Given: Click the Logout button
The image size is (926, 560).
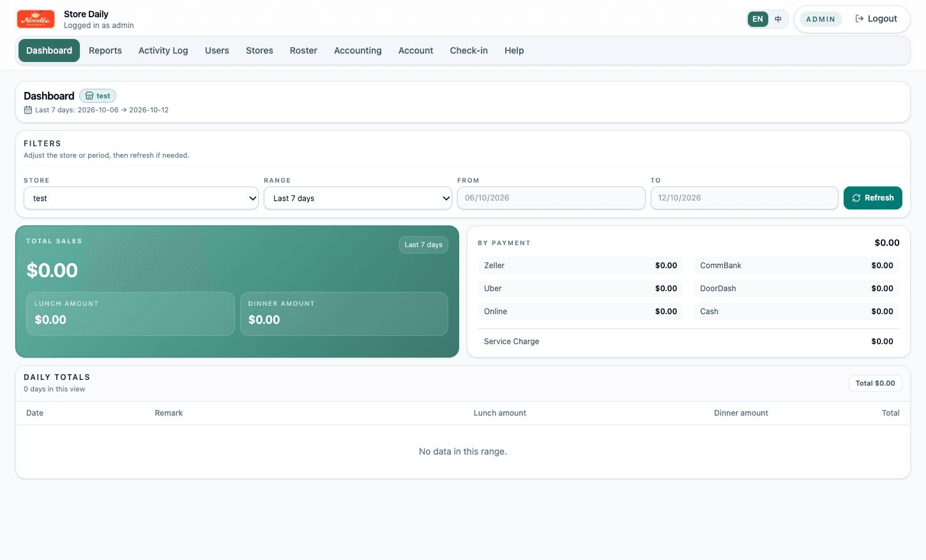Looking at the screenshot, I should click(x=876, y=19).
